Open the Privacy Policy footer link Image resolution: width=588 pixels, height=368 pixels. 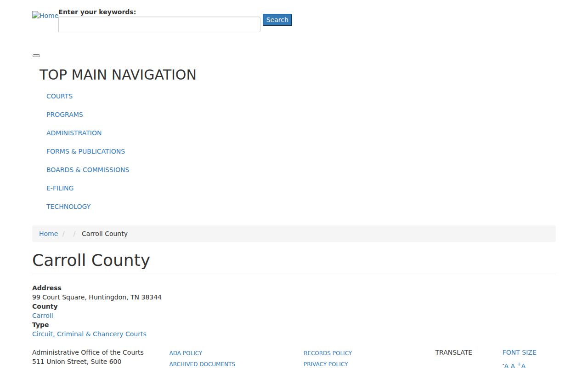point(326,364)
